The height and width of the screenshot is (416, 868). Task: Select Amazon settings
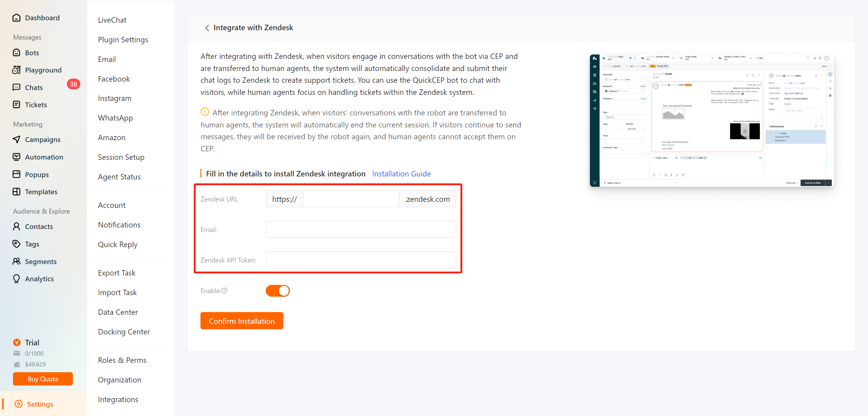(112, 138)
